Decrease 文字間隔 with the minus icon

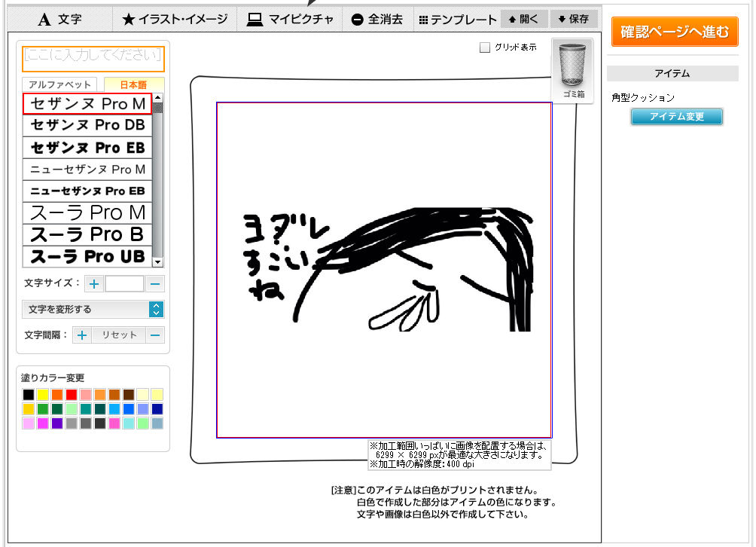(x=155, y=335)
